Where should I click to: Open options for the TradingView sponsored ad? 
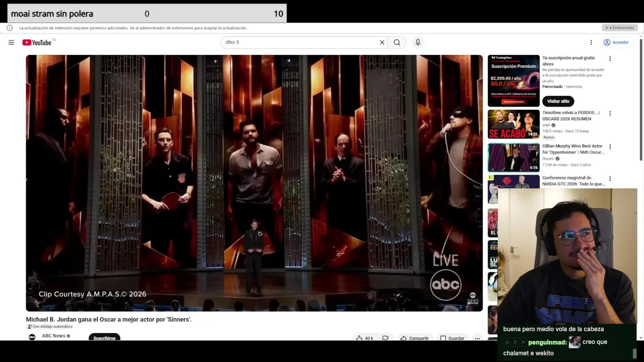(610, 59)
